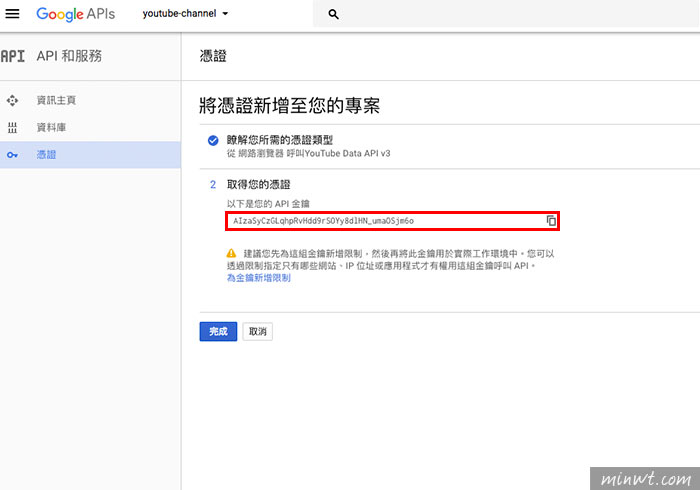Open the 資訊主頁 sidebar item

(x=90, y=100)
